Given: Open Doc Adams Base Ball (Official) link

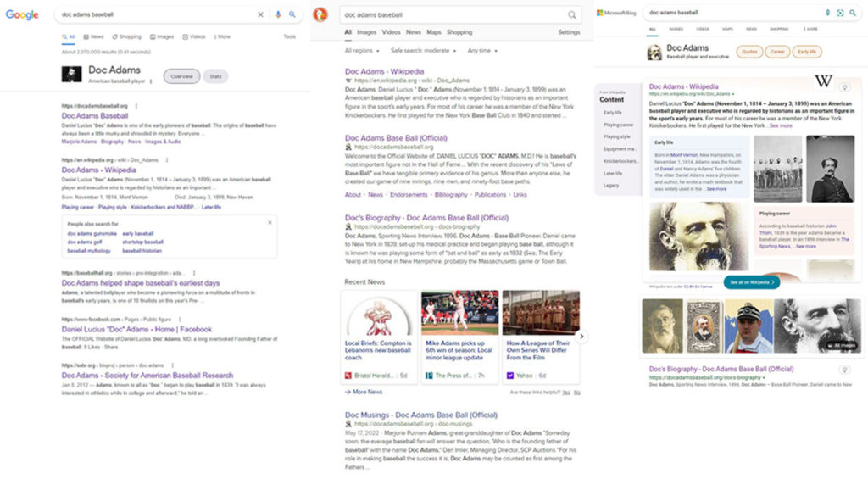Looking at the screenshot, I should coord(395,137).
